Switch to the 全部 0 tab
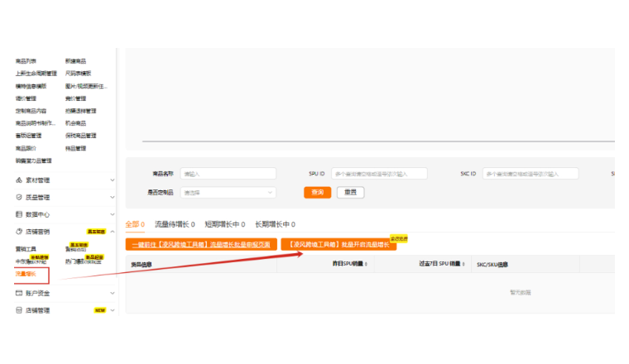The width and height of the screenshot is (629, 364). [135, 224]
